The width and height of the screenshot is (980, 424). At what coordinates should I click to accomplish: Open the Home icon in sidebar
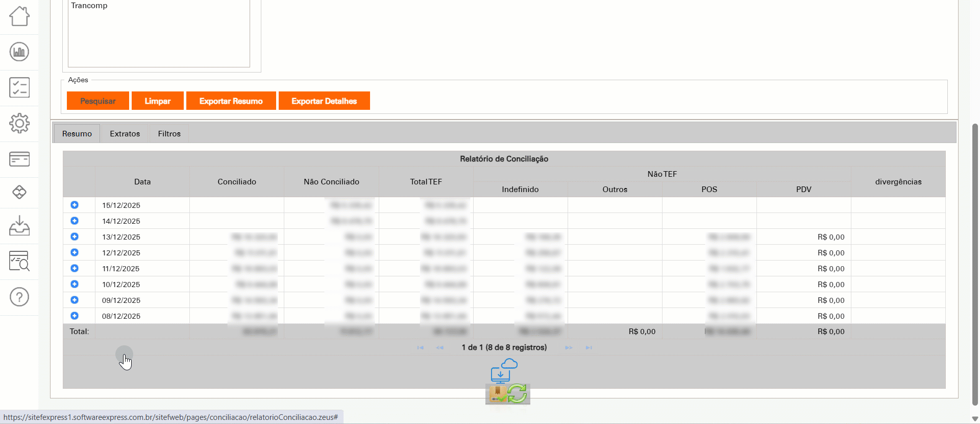click(x=19, y=16)
